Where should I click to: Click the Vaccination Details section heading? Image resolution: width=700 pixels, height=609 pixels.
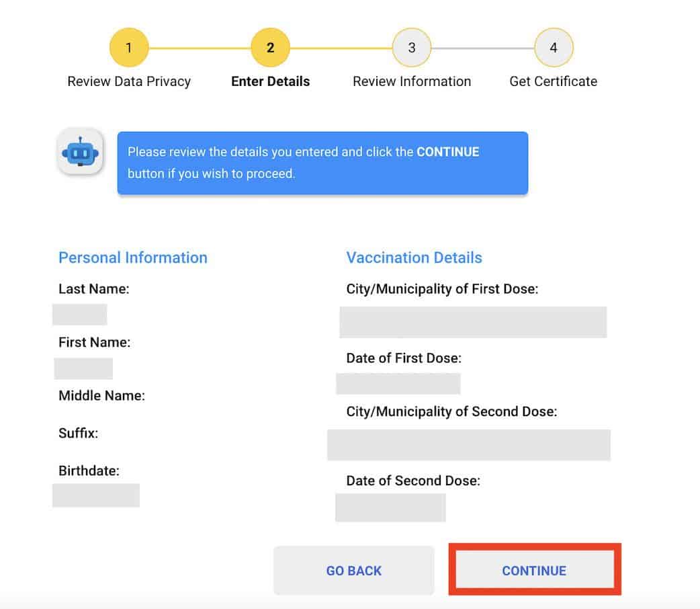(x=414, y=257)
